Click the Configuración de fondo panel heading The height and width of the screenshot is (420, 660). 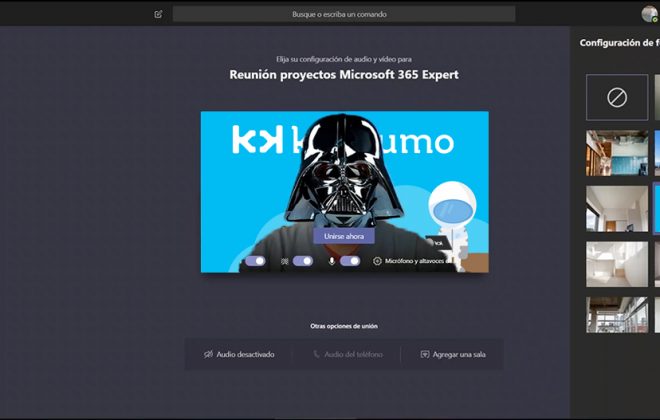coord(620,43)
